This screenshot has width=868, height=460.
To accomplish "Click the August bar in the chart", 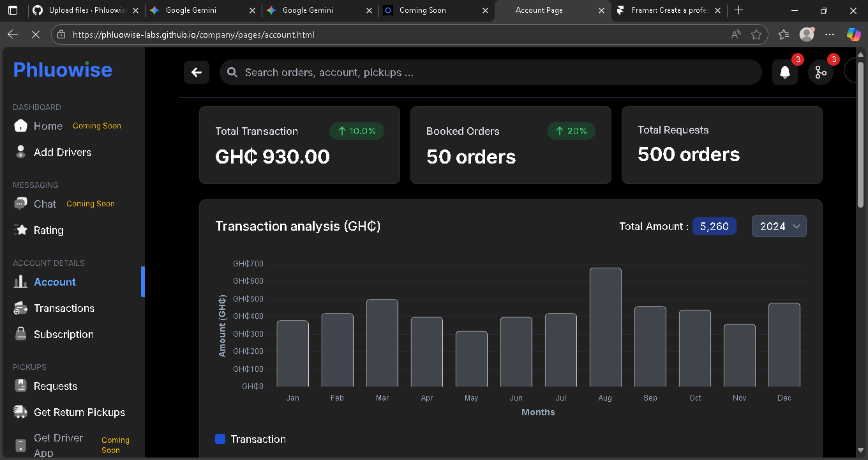I will pos(605,327).
